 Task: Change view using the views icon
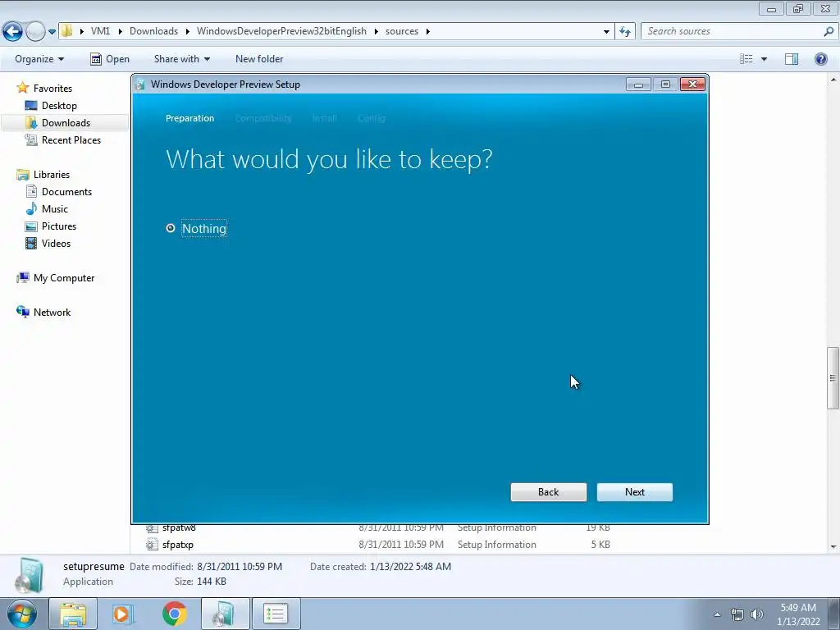point(746,59)
